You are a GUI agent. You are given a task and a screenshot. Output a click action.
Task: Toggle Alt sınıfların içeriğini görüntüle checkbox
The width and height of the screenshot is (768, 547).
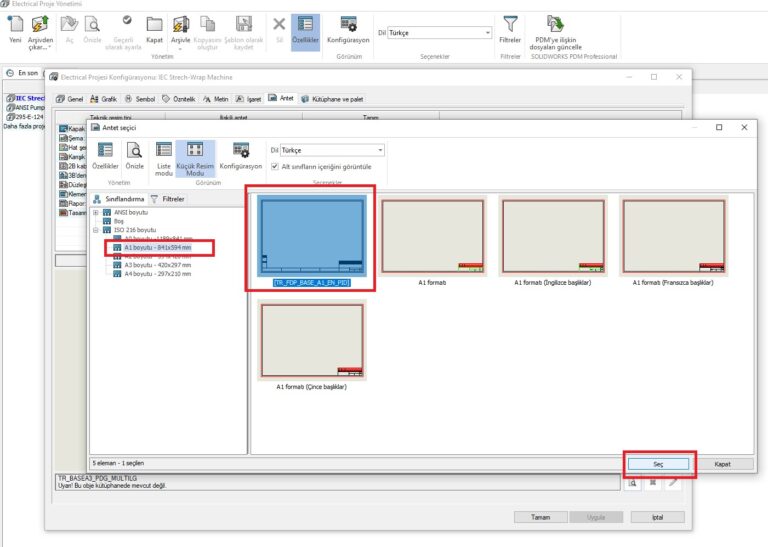[x=275, y=166]
